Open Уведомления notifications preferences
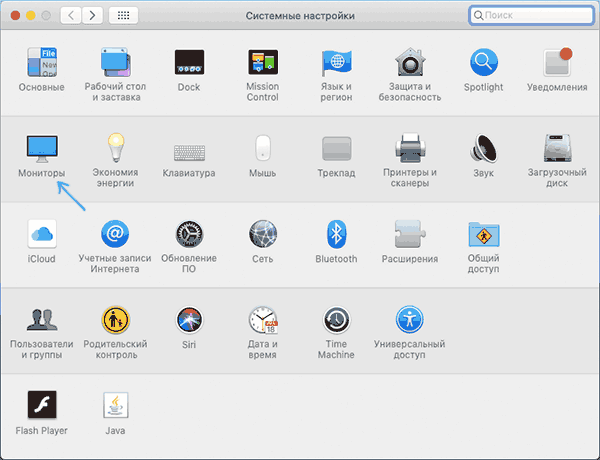Viewport: 600px width, 460px height. tap(558, 63)
